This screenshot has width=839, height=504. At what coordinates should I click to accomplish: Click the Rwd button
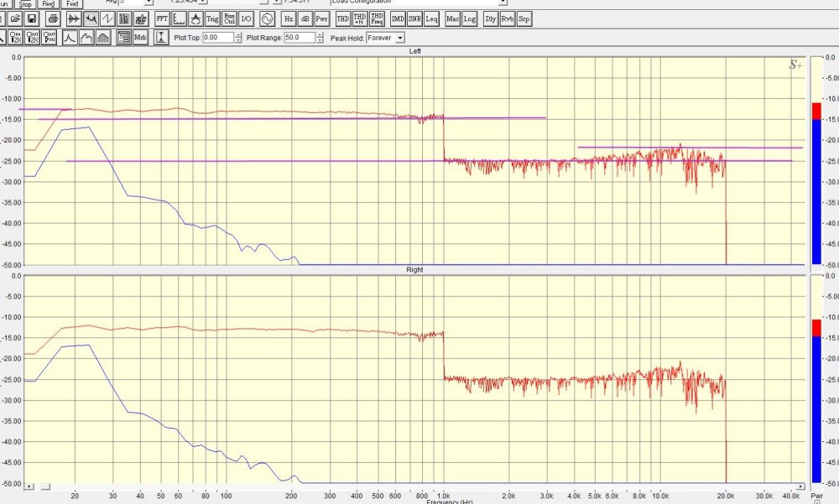pyautogui.click(x=49, y=3)
